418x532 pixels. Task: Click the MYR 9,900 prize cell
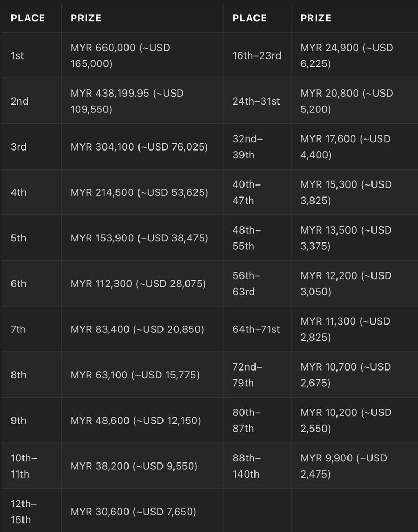coord(354,466)
